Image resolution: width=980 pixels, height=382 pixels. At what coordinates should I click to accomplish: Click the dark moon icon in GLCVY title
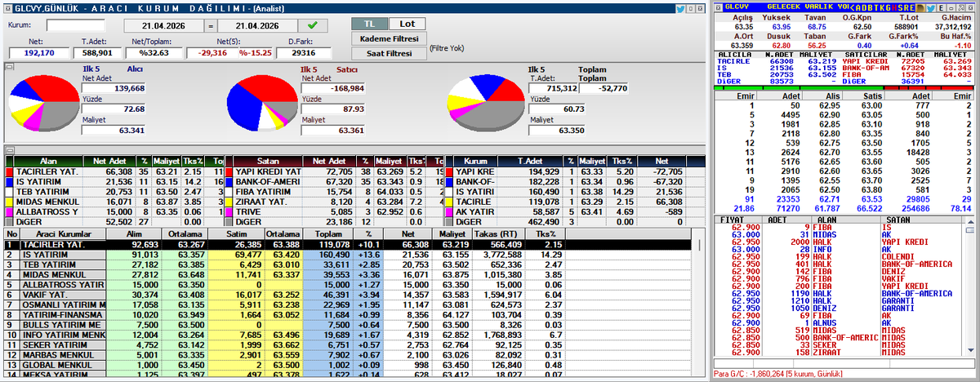920,7
